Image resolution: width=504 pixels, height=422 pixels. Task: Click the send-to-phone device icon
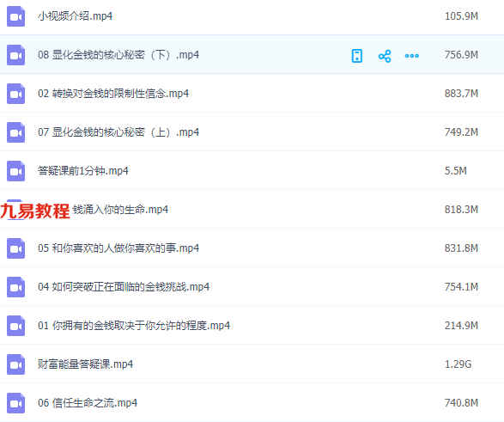(357, 56)
